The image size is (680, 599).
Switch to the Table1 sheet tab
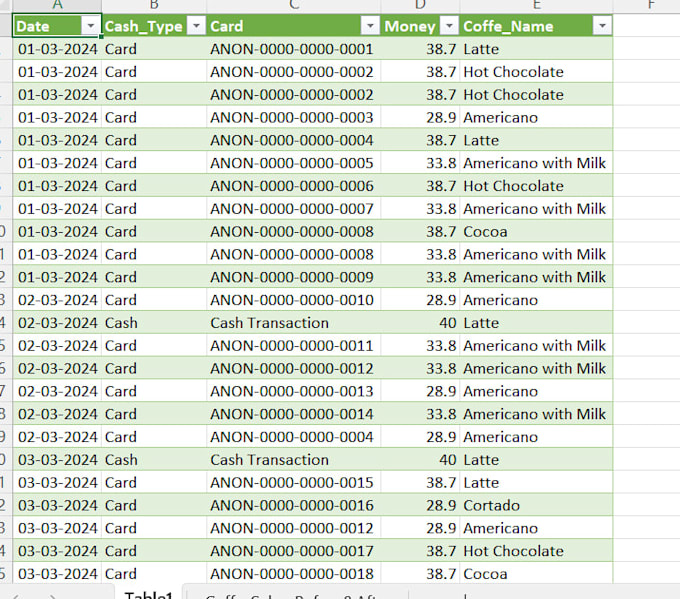pos(149,593)
